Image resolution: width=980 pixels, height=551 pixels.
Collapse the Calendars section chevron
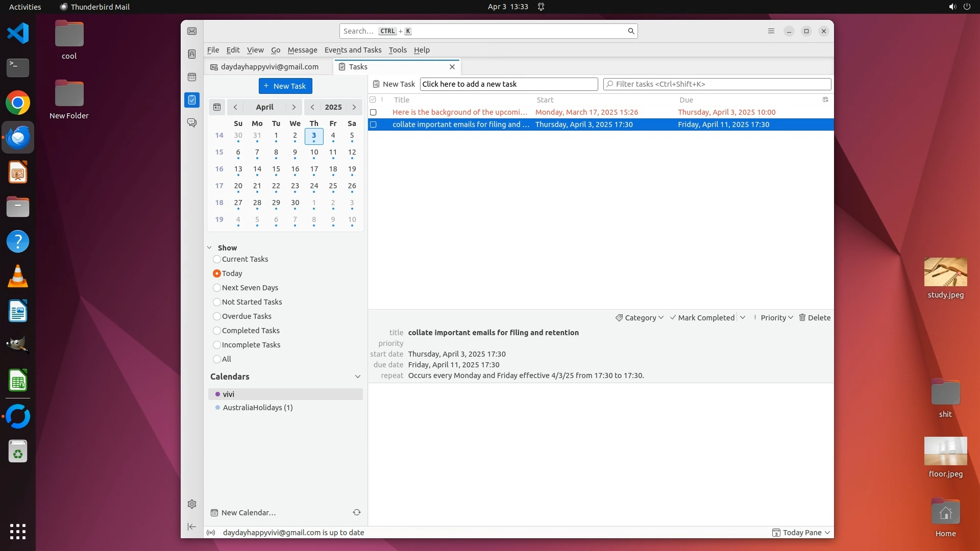pyautogui.click(x=357, y=377)
